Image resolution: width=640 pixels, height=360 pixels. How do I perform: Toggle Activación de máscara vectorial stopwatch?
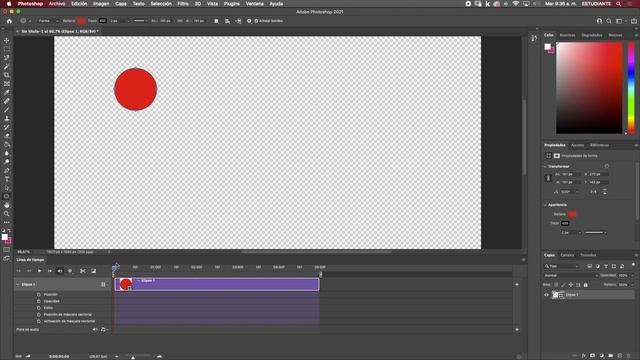pos(39,321)
